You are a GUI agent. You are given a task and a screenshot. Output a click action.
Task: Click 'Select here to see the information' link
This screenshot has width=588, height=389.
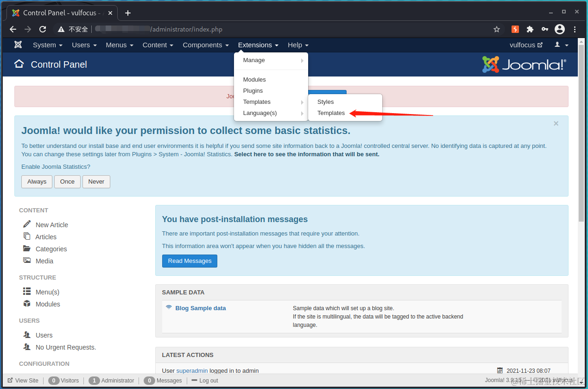tap(307, 154)
